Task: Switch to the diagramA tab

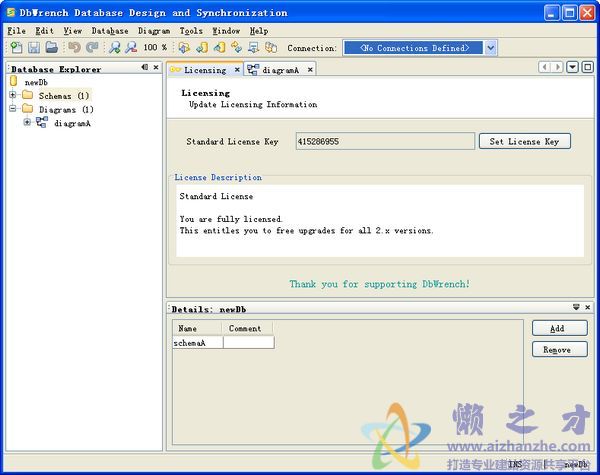Action: tap(280, 70)
